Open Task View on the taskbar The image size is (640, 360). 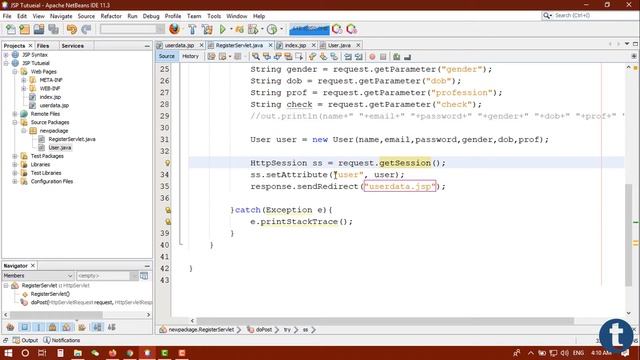click(x=42, y=353)
